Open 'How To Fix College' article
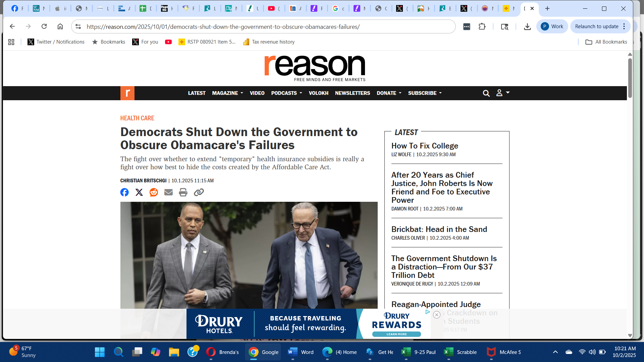Viewport: 644px width, 362px height. click(x=425, y=146)
